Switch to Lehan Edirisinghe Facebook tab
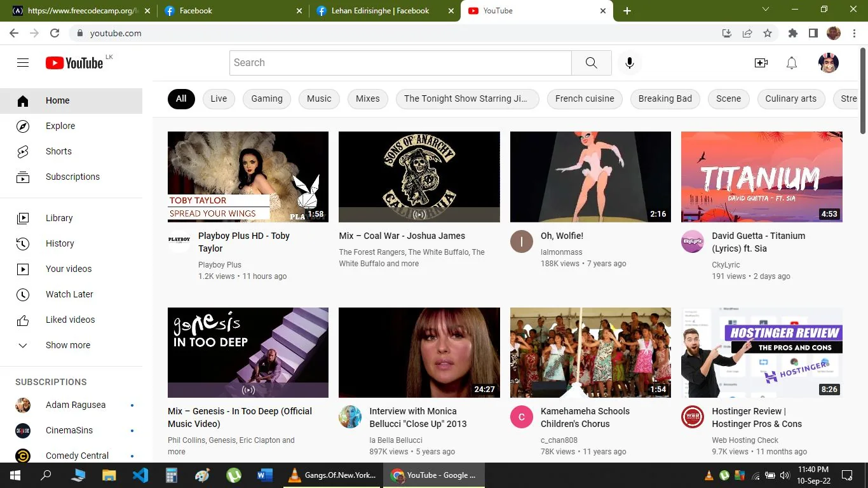This screenshot has width=868, height=488. (385, 11)
